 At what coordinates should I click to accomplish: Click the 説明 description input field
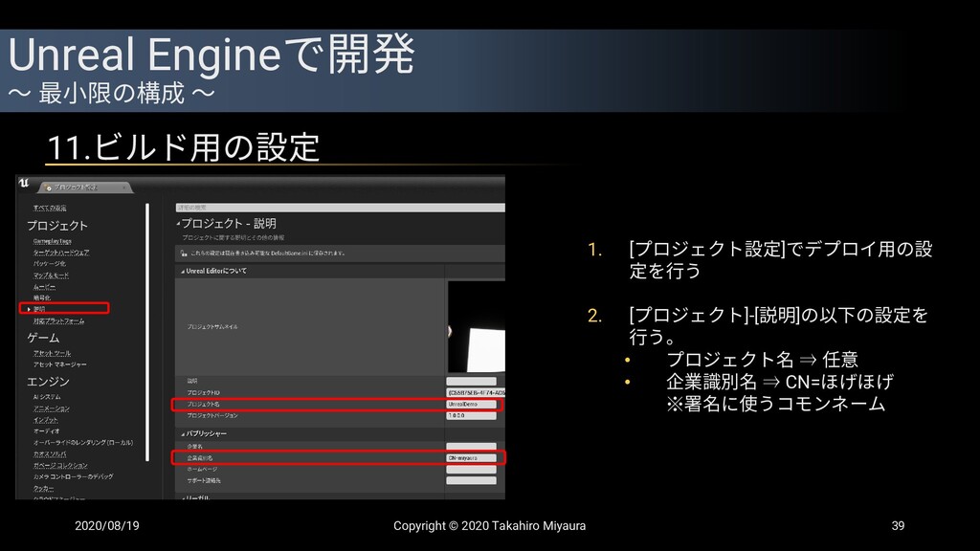pos(471,381)
